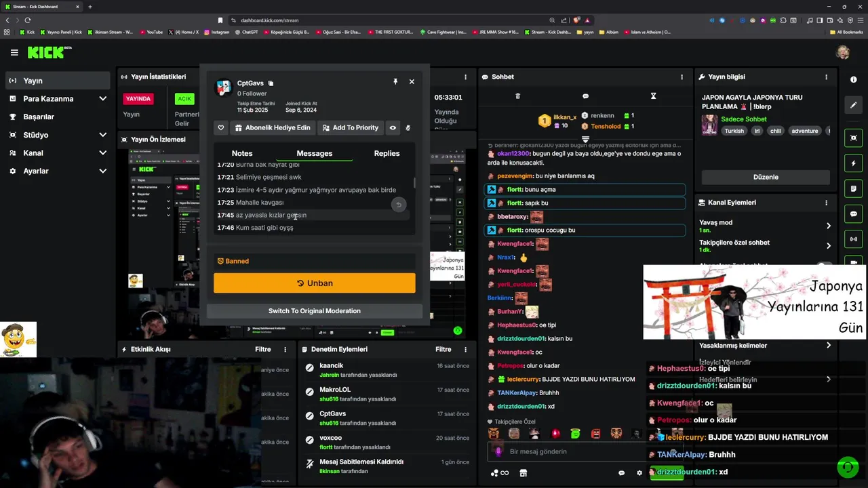Click Unban button
Viewport: 868px width, 488px height.
tap(315, 283)
